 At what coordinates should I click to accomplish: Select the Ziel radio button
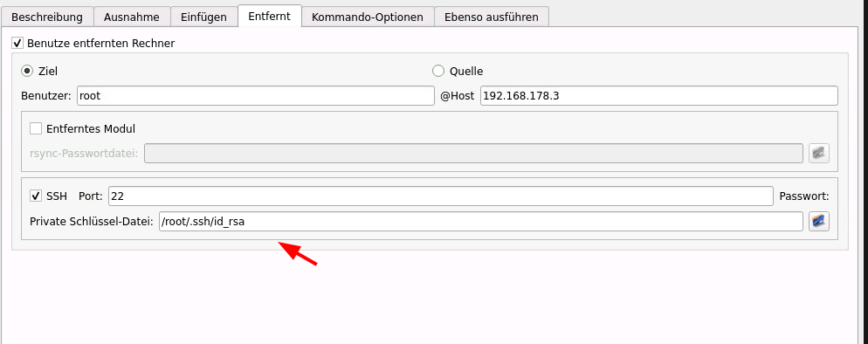27,72
